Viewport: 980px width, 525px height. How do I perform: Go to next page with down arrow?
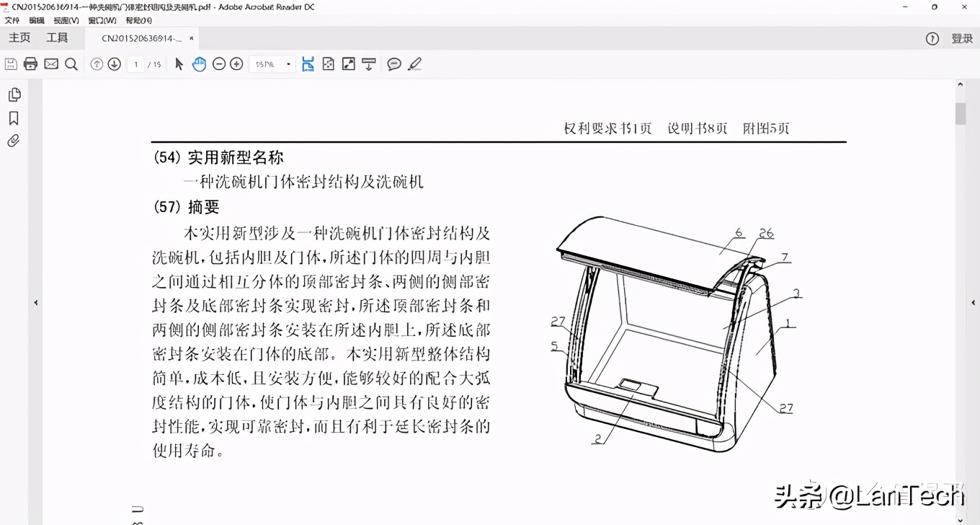[x=114, y=64]
